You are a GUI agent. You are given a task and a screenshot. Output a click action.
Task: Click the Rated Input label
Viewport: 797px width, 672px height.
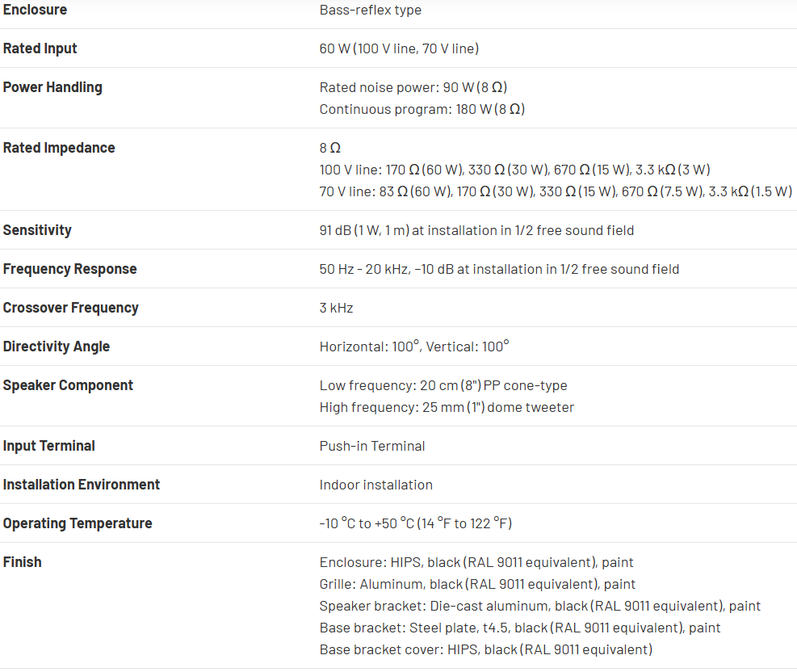click(40, 48)
